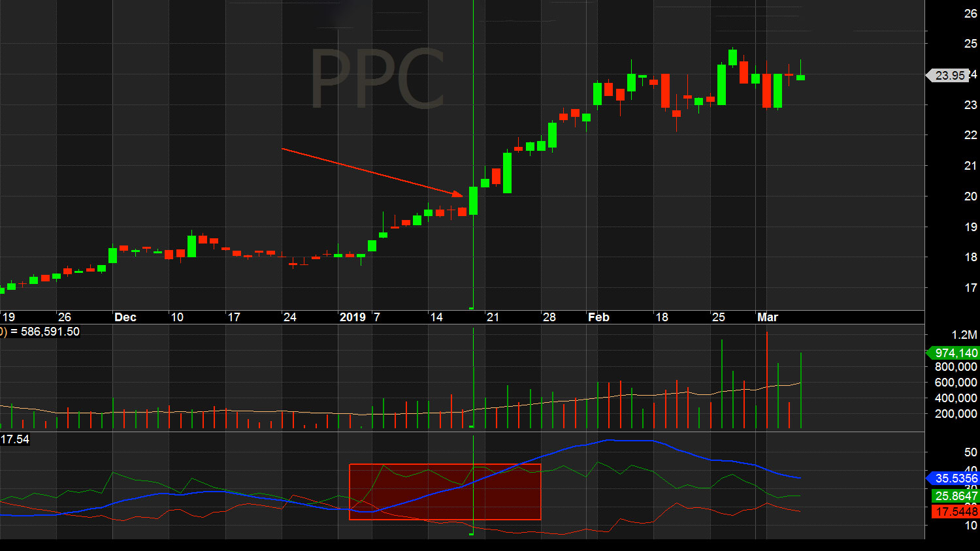Click the 586,591.50 volume average readout

50,332
